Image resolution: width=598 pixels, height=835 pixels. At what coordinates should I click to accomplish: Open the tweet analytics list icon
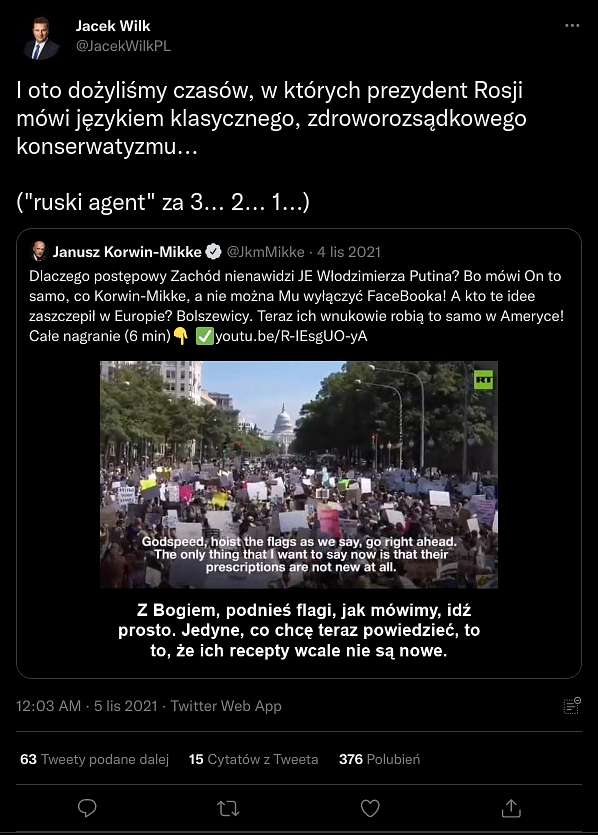tap(572, 706)
